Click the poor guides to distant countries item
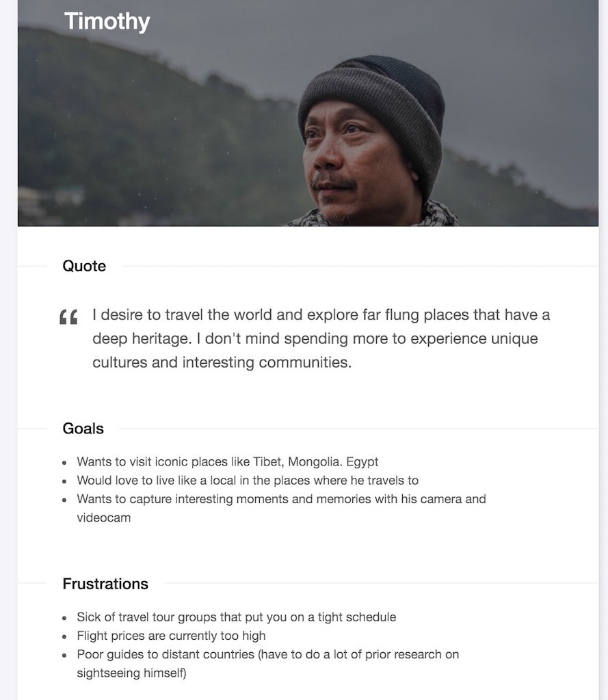This screenshot has height=700, width=608. point(268,663)
